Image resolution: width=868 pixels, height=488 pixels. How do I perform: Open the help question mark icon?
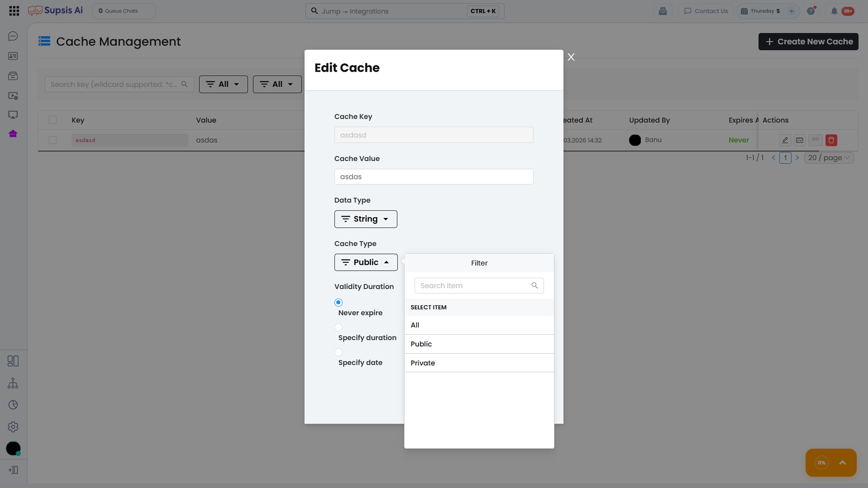click(x=811, y=11)
